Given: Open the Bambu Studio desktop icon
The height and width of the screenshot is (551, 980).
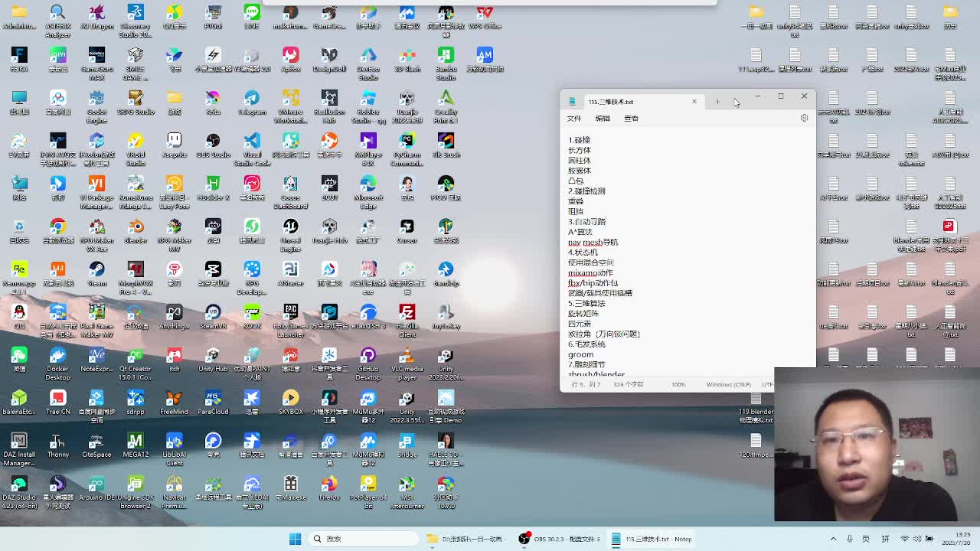Looking at the screenshot, I should click(446, 63).
